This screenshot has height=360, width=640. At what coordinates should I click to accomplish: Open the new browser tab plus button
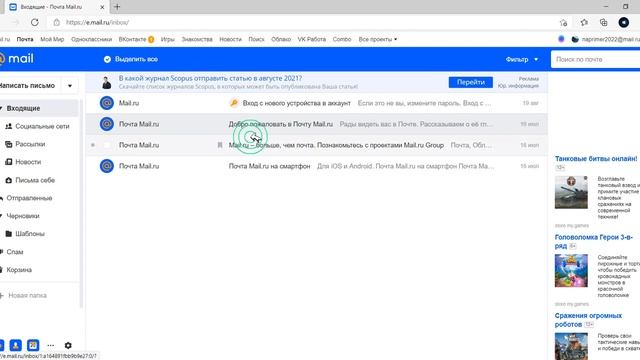point(117,7)
